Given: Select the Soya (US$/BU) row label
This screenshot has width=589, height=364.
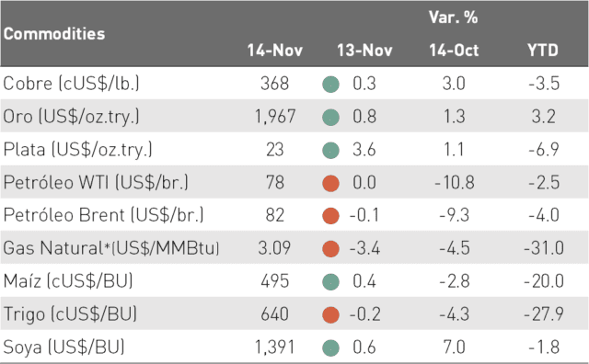Looking at the screenshot, I should (64, 347).
